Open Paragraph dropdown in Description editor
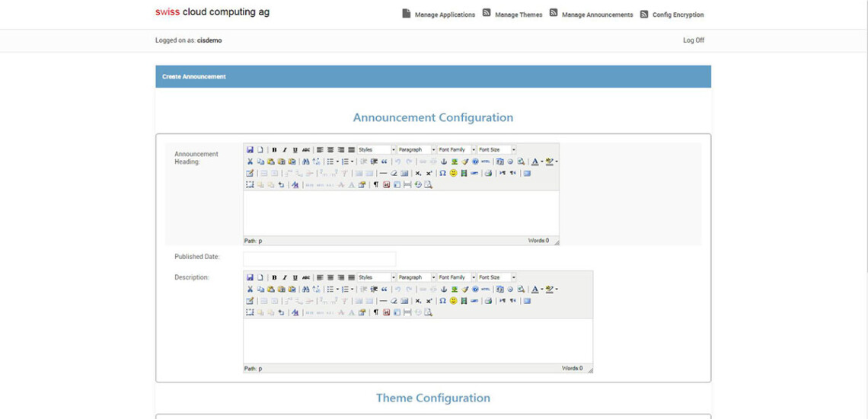 (x=416, y=277)
